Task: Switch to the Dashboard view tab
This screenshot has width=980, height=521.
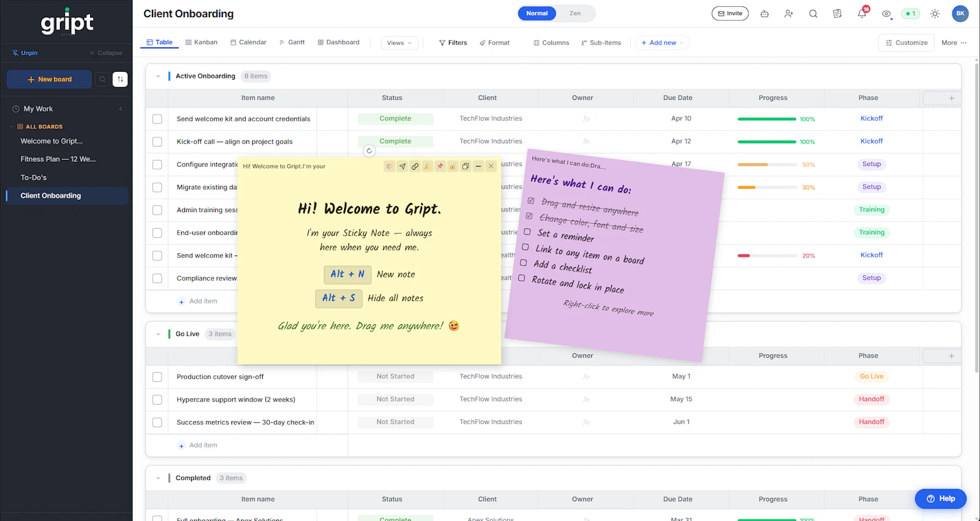Action: tap(338, 42)
